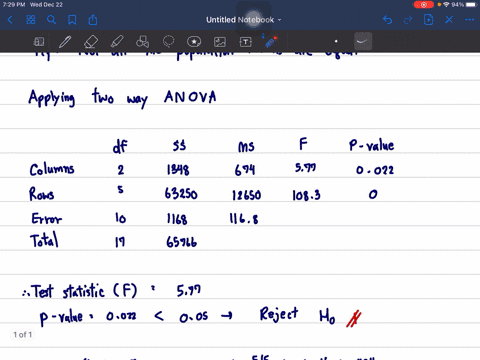The image size is (480, 360).
Task: Toggle the zoom window tool
Action: pyautogui.click(x=39, y=42)
